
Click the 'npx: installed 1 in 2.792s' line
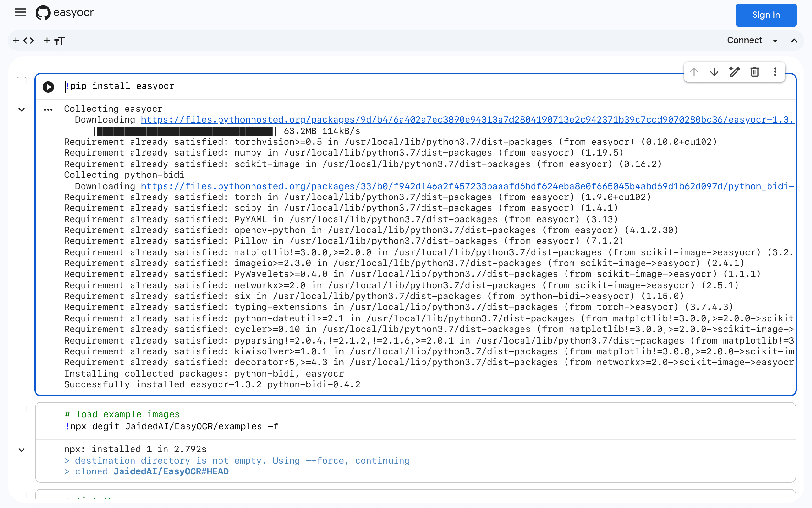(x=135, y=449)
